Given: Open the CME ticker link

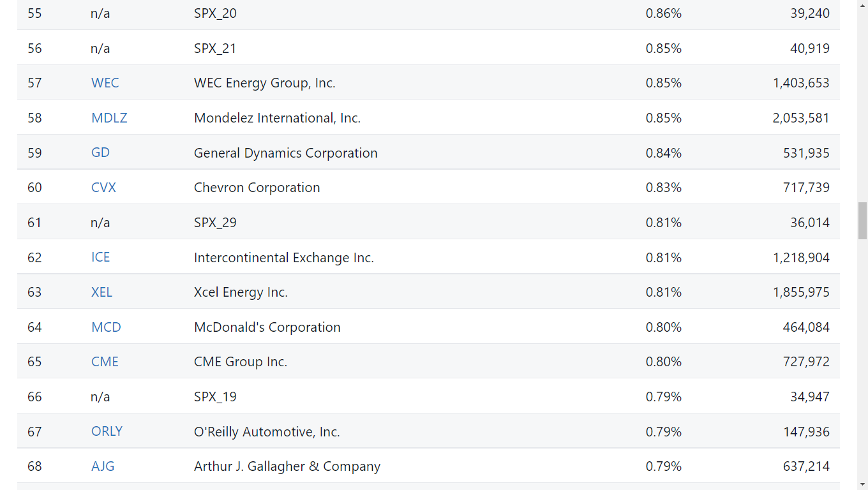Looking at the screenshot, I should (x=105, y=362).
